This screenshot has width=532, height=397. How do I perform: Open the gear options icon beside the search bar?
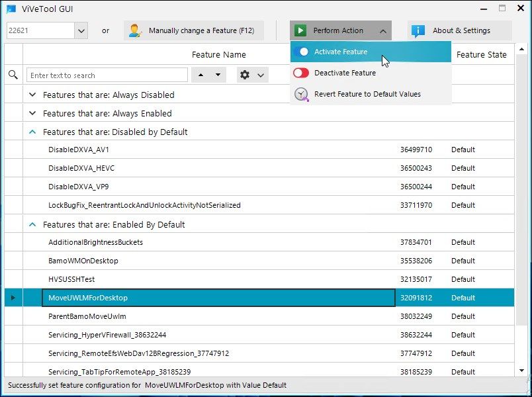[244, 74]
